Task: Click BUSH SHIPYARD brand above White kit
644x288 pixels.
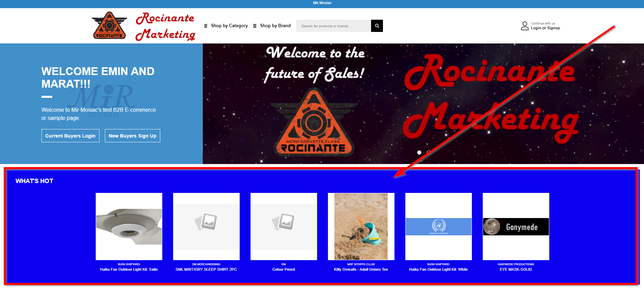Action: point(438,264)
